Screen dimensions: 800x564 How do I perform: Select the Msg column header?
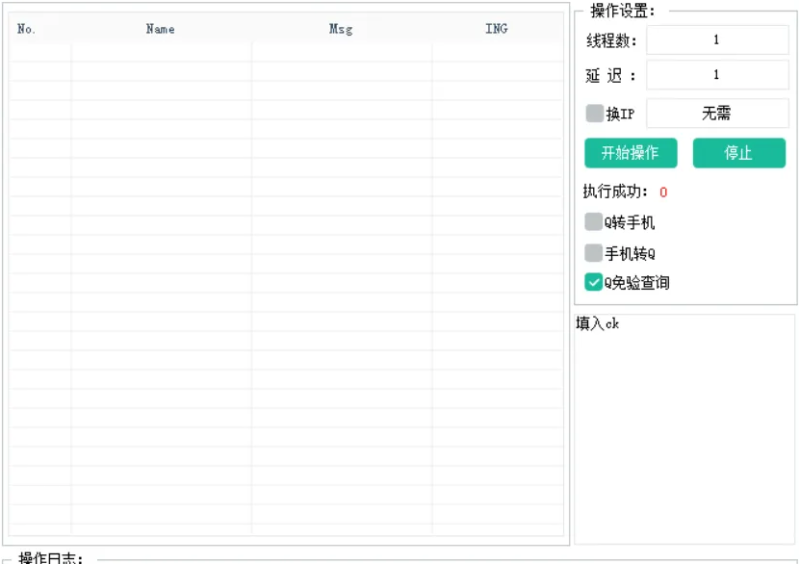click(x=341, y=29)
